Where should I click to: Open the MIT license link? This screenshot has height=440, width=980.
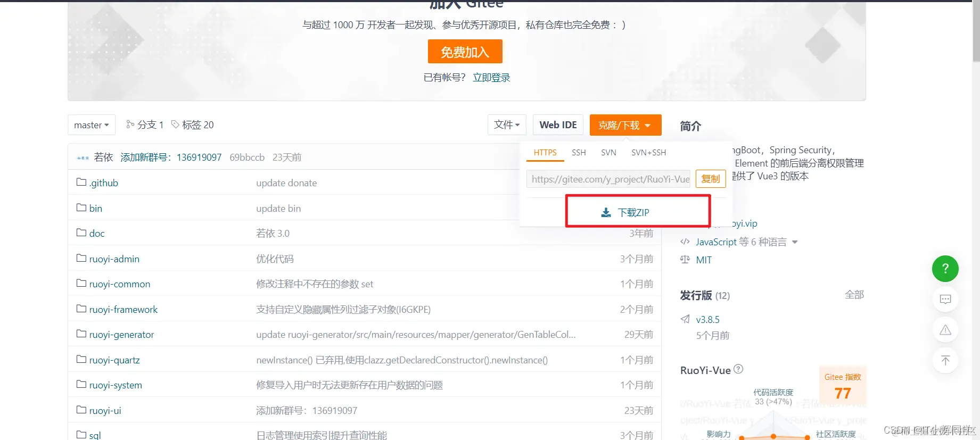(704, 260)
